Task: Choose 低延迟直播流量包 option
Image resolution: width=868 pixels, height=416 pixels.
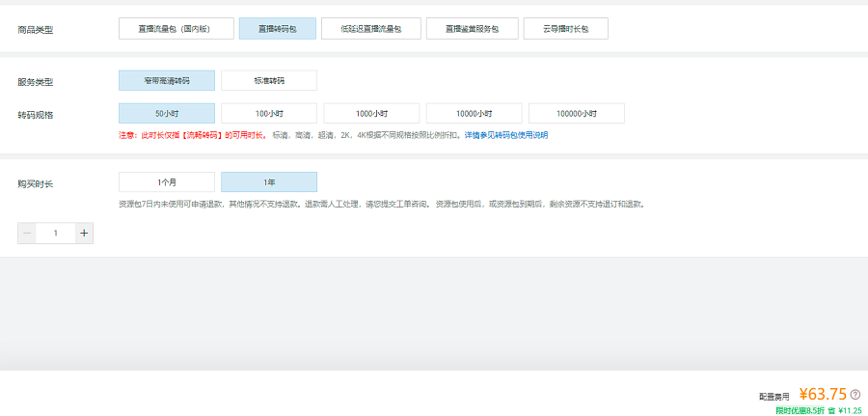Action: pyautogui.click(x=371, y=29)
